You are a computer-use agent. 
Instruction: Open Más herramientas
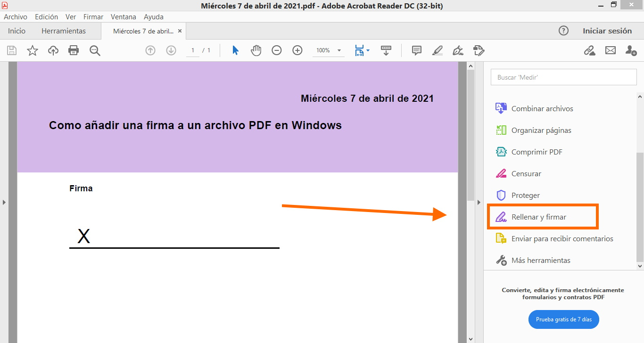[x=533, y=260]
